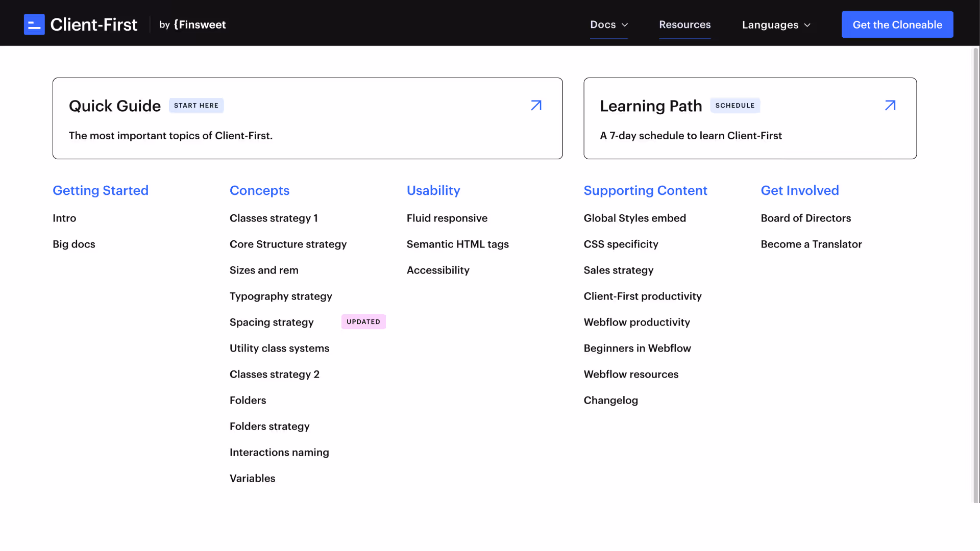The width and height of the screenshot is (980, 551).
Task: Open Board of Directors page
Action: [805, 218]
